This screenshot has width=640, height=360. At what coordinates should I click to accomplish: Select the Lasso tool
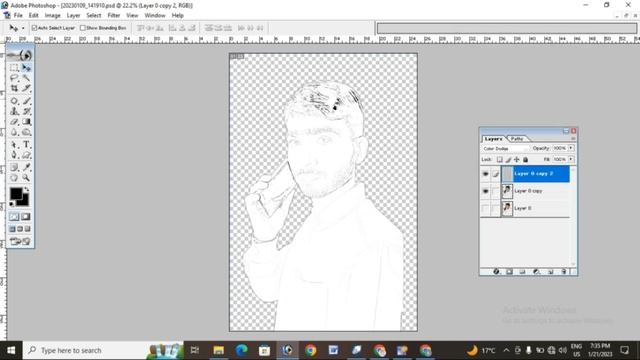(x=14, y=78)
